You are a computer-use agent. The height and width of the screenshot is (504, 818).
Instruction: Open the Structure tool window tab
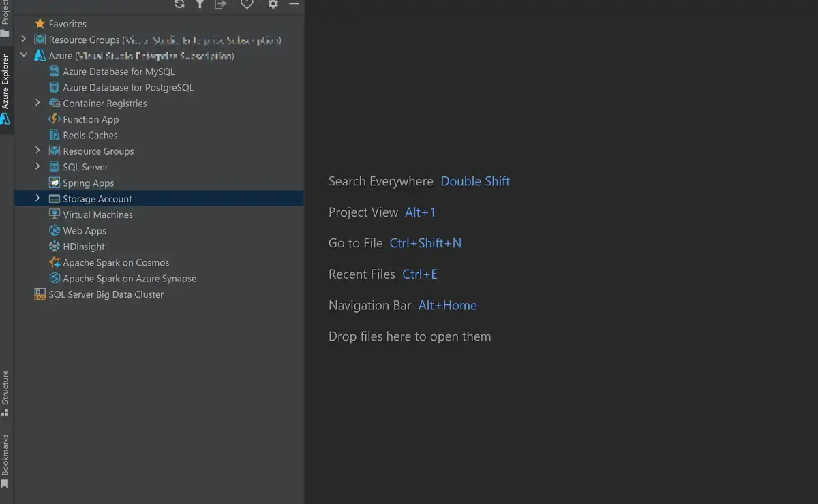pos(5,393)
